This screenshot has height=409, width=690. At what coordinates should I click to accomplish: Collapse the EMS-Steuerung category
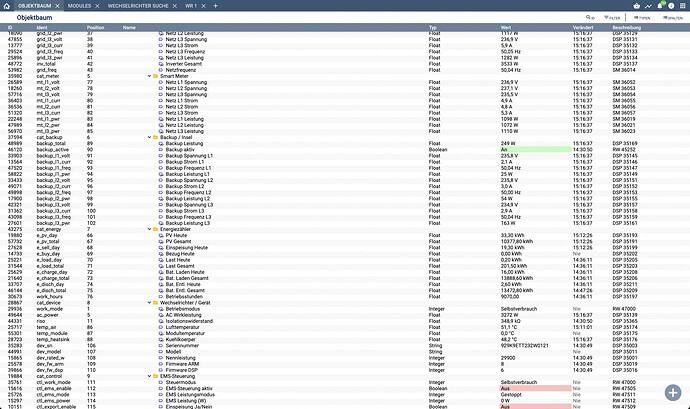pos(149,376)
